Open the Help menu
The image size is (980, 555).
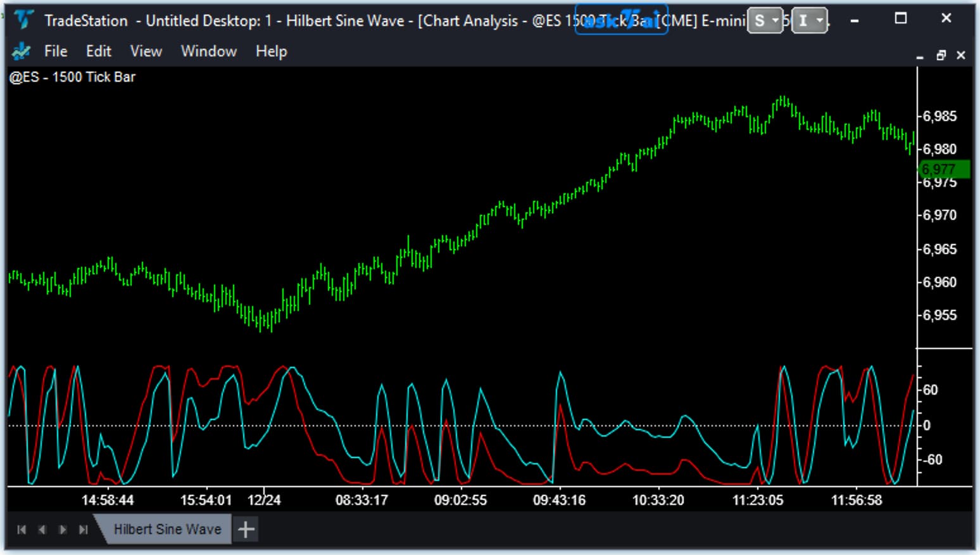(x=270, y=51)
